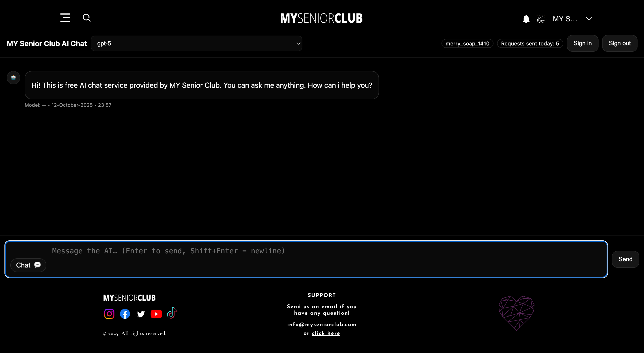This screenshot has width=644, height=353.
Task: Open the YouTube icon in footer
Action: pyautogui.click(x=156, y=314)
